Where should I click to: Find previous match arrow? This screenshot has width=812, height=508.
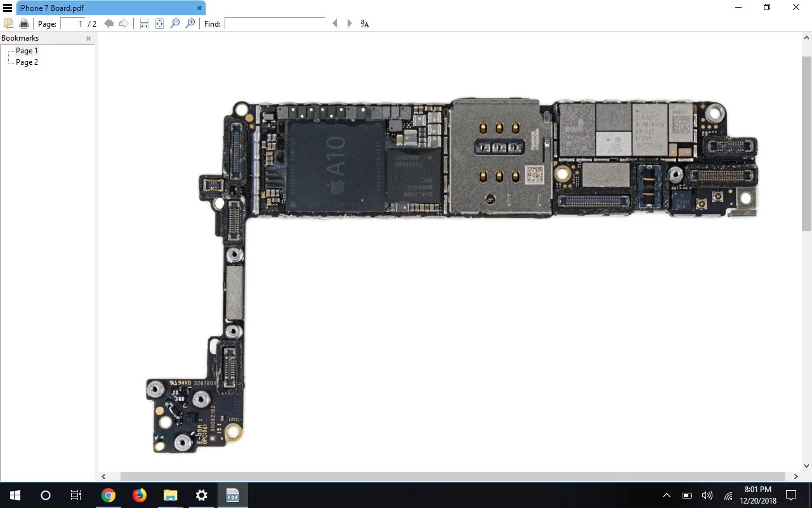pos(335,23)
